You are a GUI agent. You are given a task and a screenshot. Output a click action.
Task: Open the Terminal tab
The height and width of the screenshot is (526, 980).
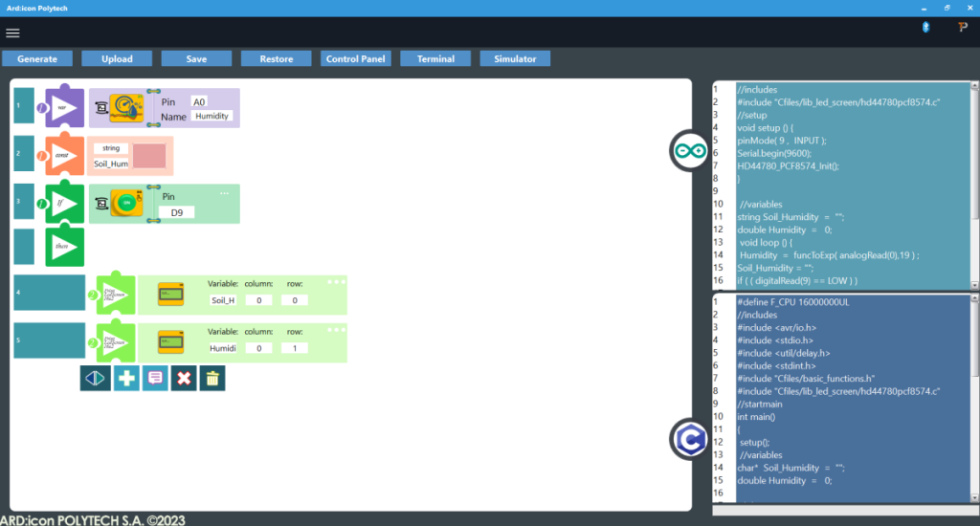[x=435, y=59]
